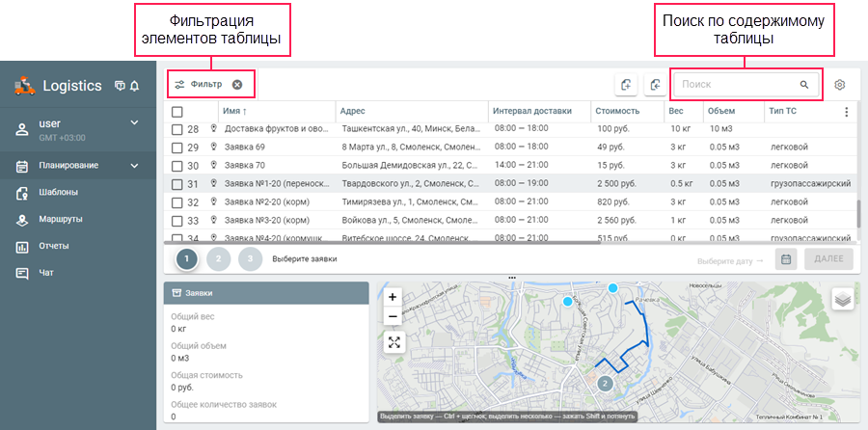Go to Маршруты in the sidebar
868x430 pixels.
[60, 219]
